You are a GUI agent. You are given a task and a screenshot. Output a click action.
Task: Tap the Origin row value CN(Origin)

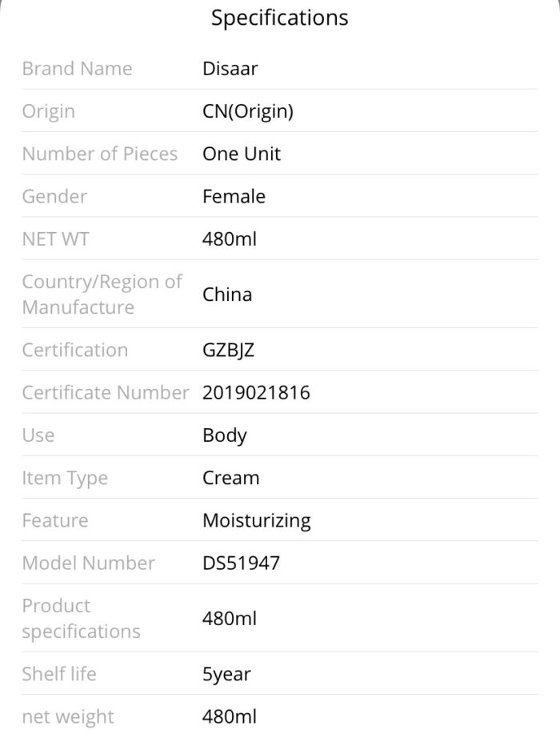click(248, 111)
